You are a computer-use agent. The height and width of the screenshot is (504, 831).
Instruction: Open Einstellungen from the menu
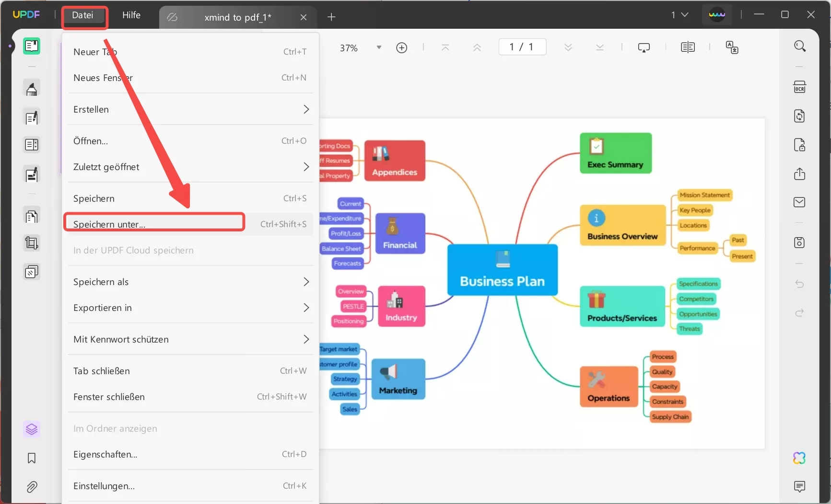pyautogui.click(x=104, y=485)
